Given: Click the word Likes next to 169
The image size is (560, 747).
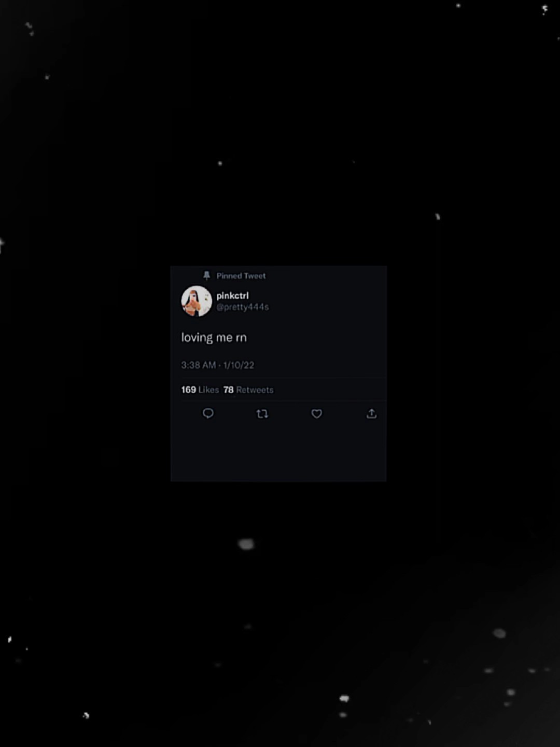Looking at the screenshot, I should [x=208, y=390].
